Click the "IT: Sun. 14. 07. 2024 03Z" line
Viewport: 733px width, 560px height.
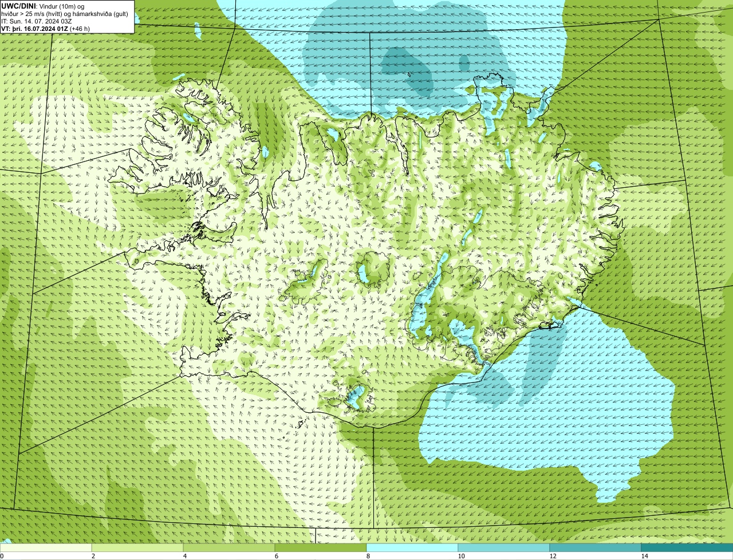[x=36, y=21]
